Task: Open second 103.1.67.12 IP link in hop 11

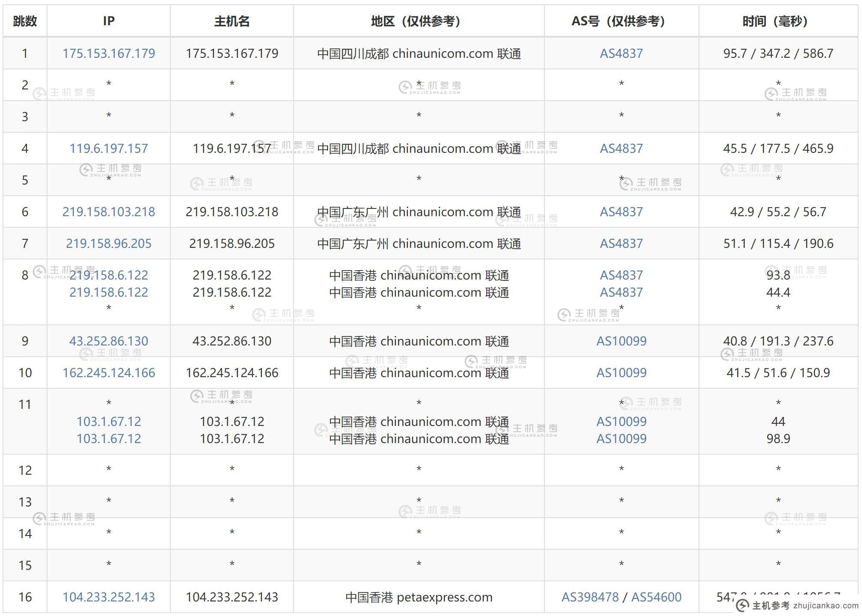Action: tap(109, 439)
